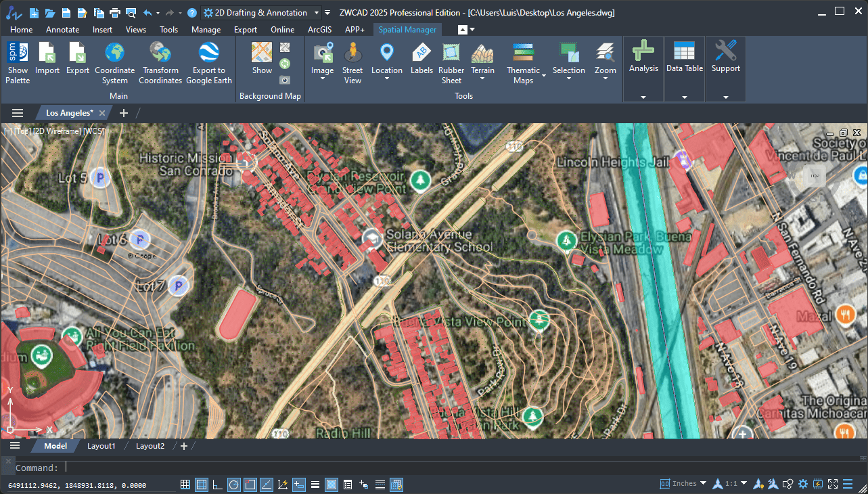Refresh background map with green arrows icon
The height and width of the screenshot is (494, 868).
click(x=285, y=64)
